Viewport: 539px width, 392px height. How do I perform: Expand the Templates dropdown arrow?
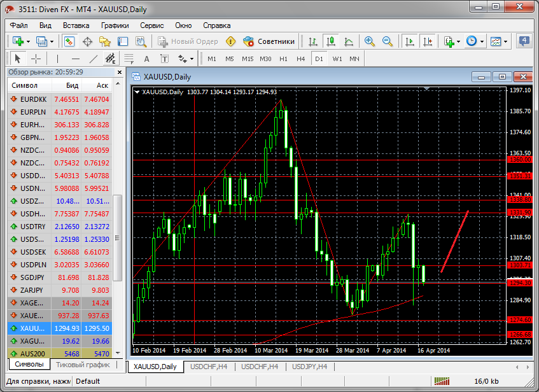pyautogui.click(x=506, y=41)
